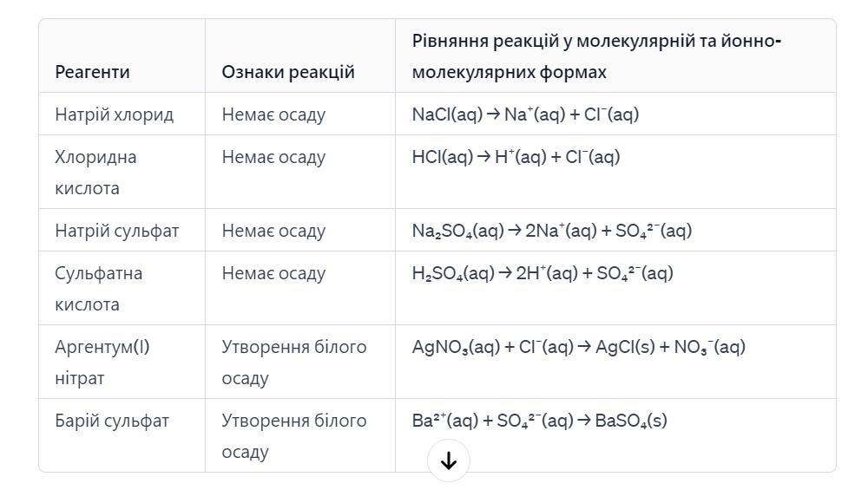Select the Натрій хлорид cell
The image size is (868, 490).
click(114, 114)
